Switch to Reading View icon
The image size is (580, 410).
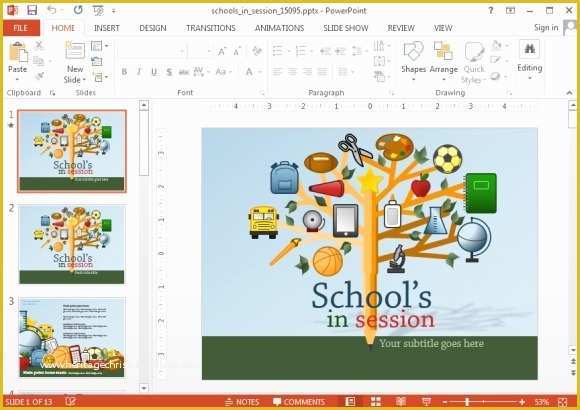401,401
